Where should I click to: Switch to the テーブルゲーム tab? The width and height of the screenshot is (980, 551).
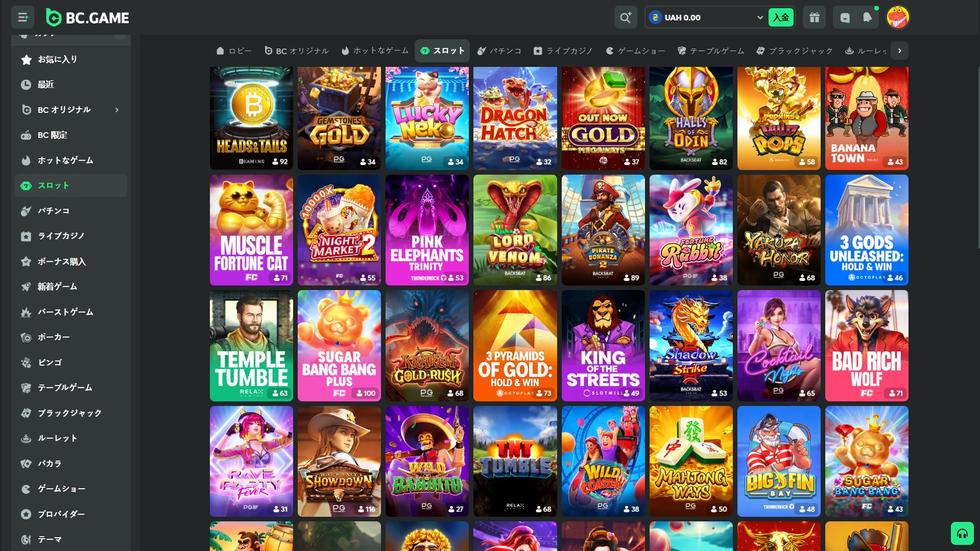pos(711,51)
